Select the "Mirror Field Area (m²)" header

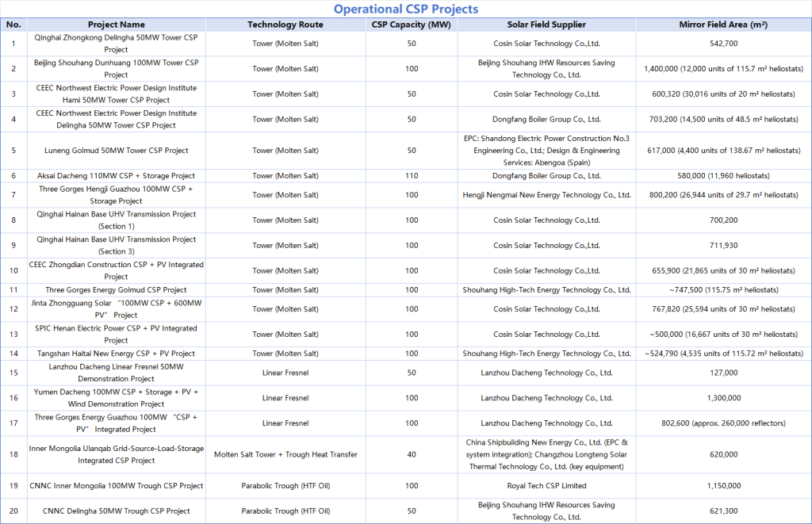(x=722, y=25)
